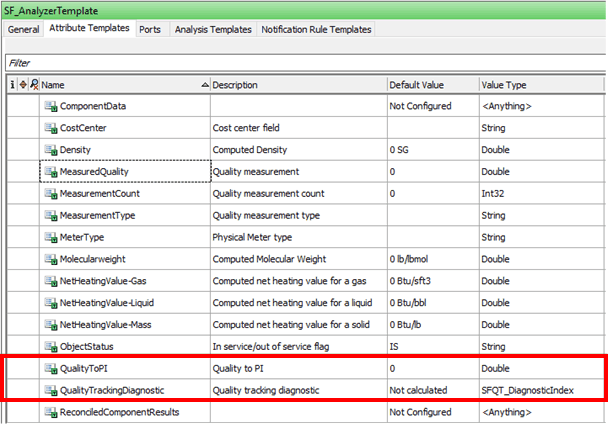
Task: Select the ReconciledComponentResults attribute name
Action: pos(119,412)
